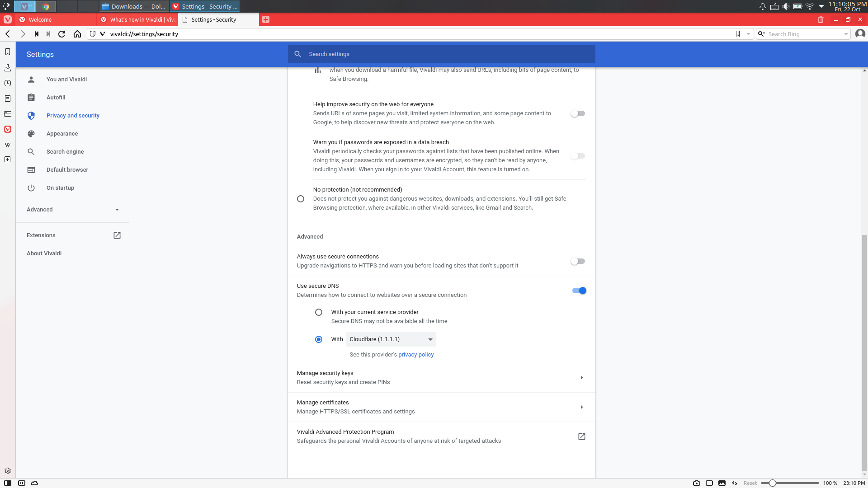Open the Cloudflare (1.1.1.1) provider dropdown
This screenshot has height=488, width=868.
pyautogui.click(x=391, y=339)
